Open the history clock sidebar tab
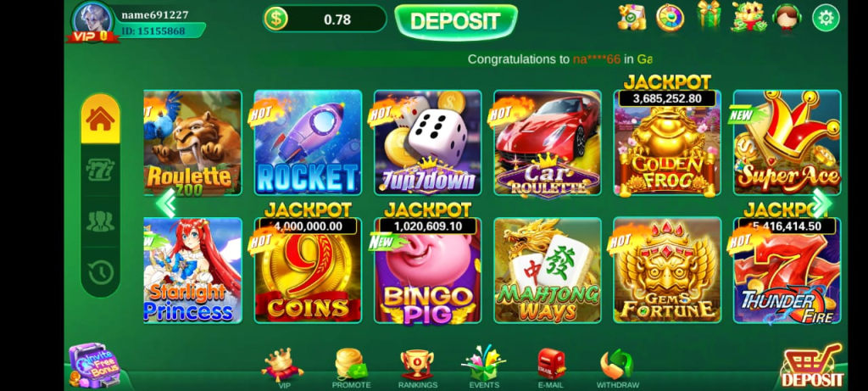The height and width of the screenshot is (391, 868). coord(100,272)
